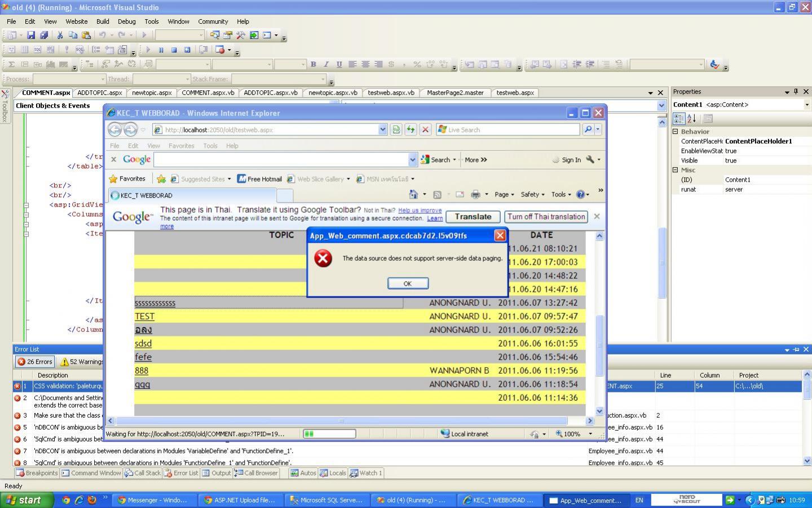Open IE Home page icon
The width and height of the screenshot is (812, 508).
point(413,195)
